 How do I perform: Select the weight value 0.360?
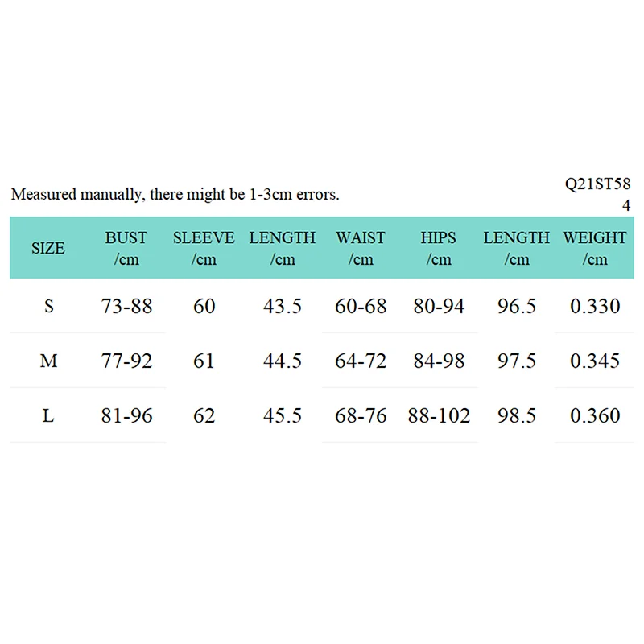[x=595, y=415]
